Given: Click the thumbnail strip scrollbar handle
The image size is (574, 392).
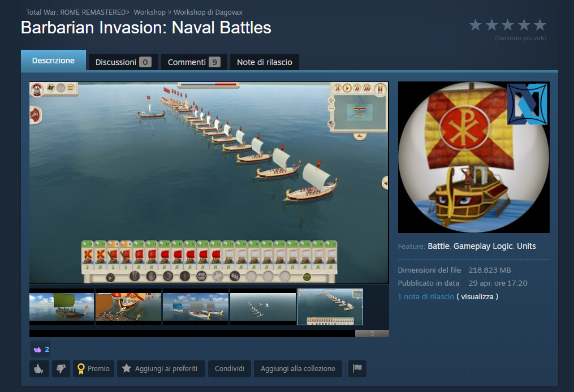Looking at the screenshot, I should (x=372, y=333).
